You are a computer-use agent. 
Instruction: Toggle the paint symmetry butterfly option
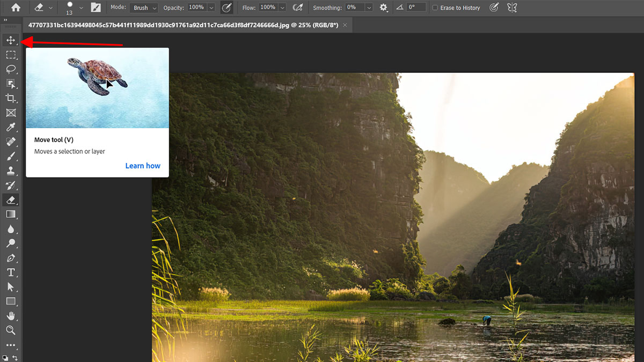pyautogui.click(x=511, y=7)
